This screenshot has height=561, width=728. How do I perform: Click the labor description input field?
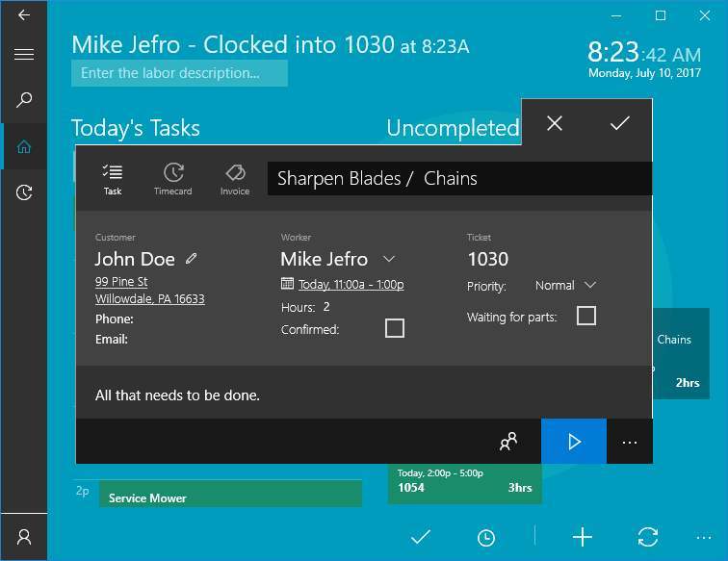click(179, 73)
